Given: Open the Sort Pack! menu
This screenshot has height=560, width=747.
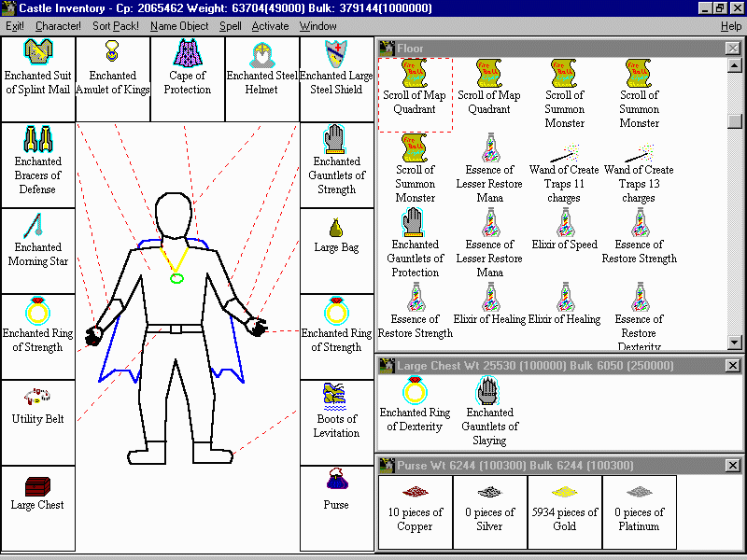Looking at the screenshot, I should [x=116, y=26].
